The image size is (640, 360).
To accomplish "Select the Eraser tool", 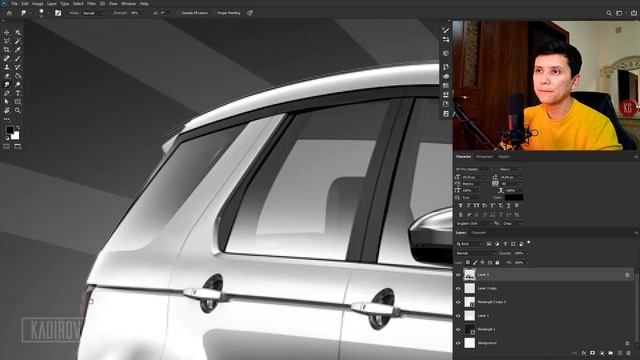I will point(7,76).
